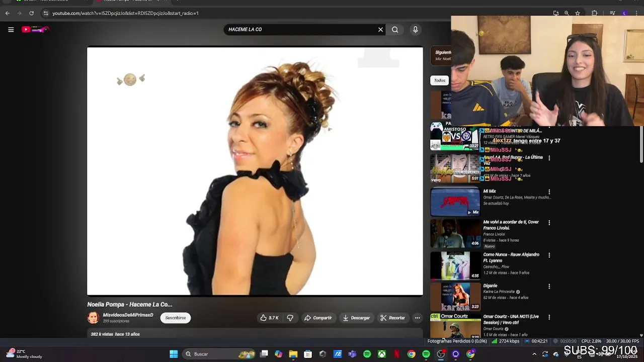Open the browser extensions puzzle icon
The height and width of the screenshot is (362, 644).
[x=594, y=13]
